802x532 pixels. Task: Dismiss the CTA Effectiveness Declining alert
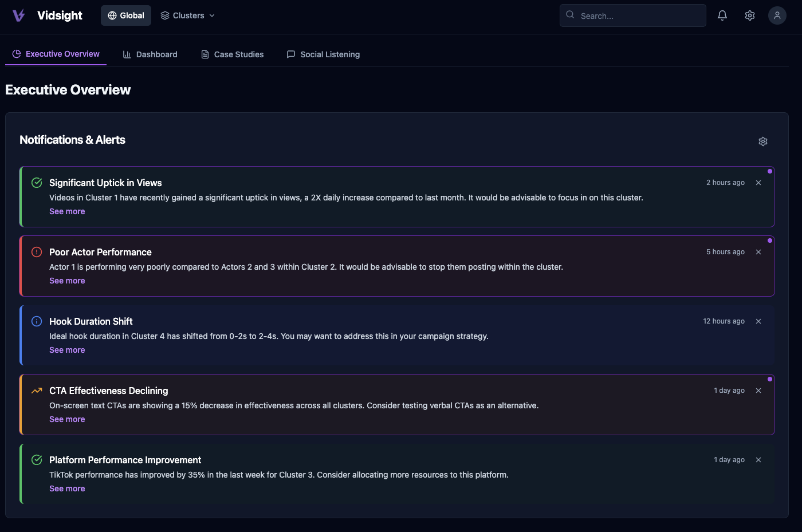coord(758,391)
